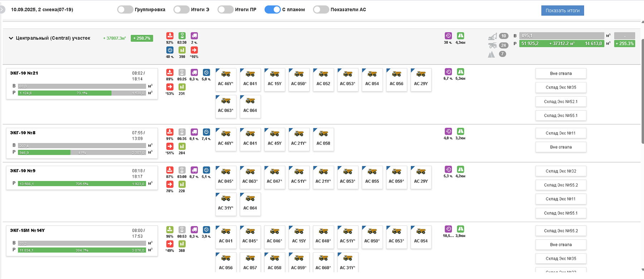Click the green road icon showing 4,3км
644x279 pixels.
(460, 36)
